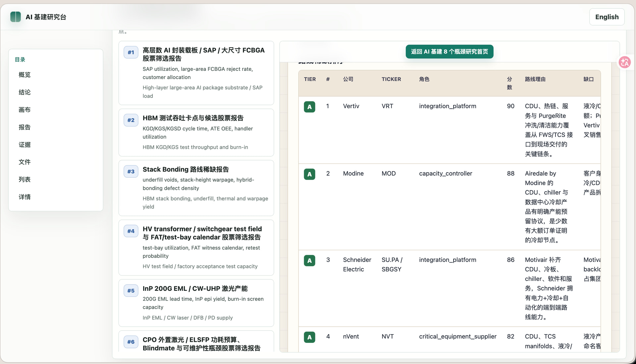This screenshot has height=364, width=636.
Task: Select the #2 badge on HBM test report
Action: [131, 120]
